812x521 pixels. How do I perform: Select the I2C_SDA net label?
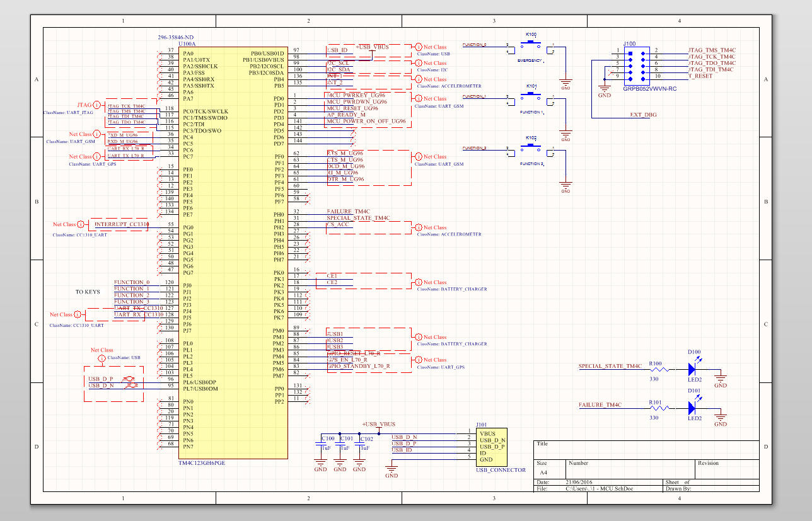click(339, 70)
